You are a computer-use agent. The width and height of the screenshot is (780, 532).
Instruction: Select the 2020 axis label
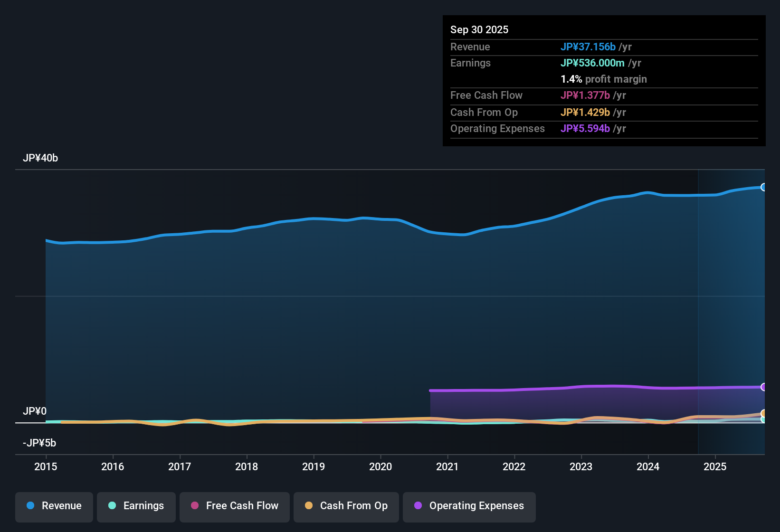pyautogui.click(x=380, y=467)
